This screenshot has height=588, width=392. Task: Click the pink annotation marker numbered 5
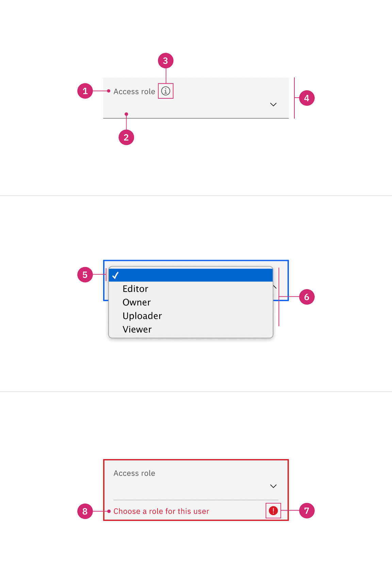85,275
